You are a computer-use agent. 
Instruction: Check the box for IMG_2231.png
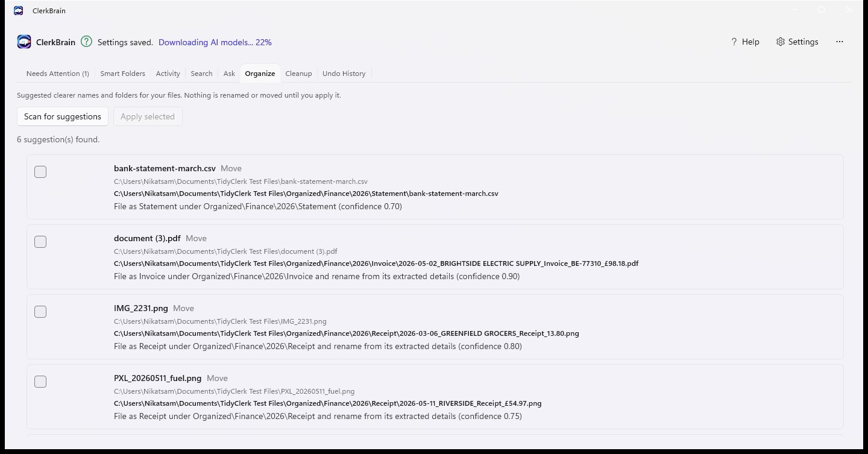pos(40,312)
